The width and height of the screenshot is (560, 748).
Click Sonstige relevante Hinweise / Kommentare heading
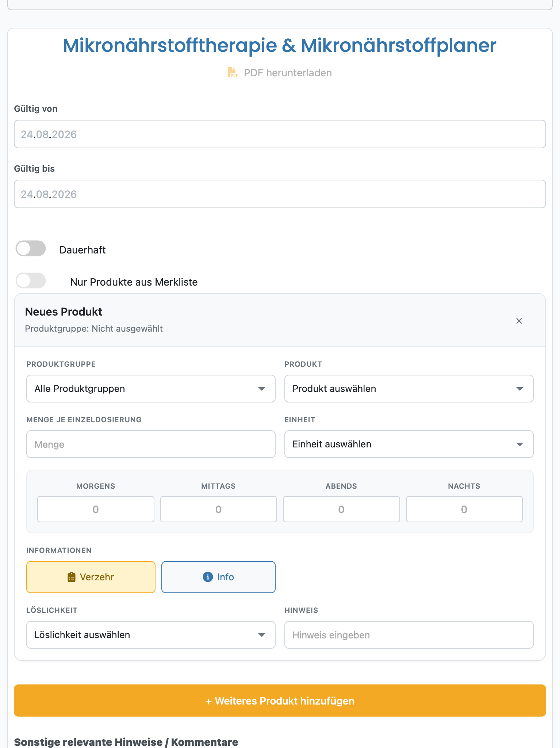[x=126, y=742]
